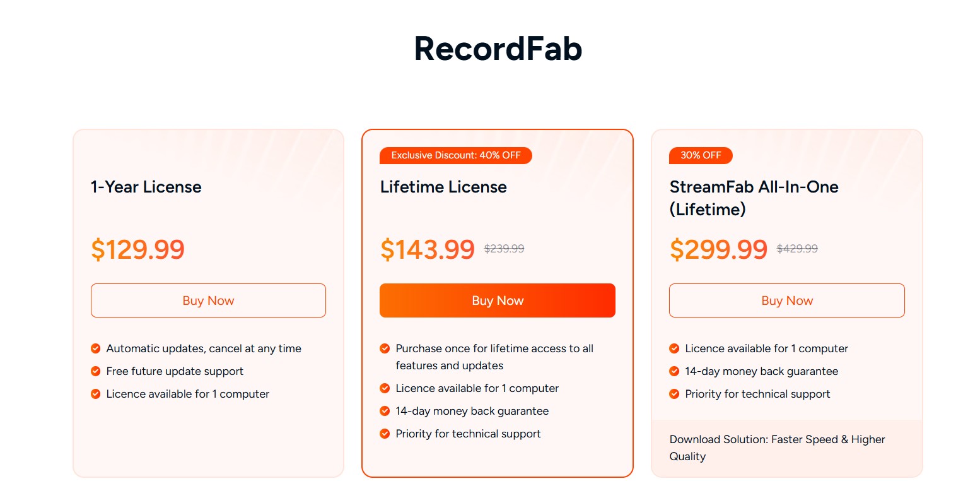Select the Lifetime License heading

443,187
